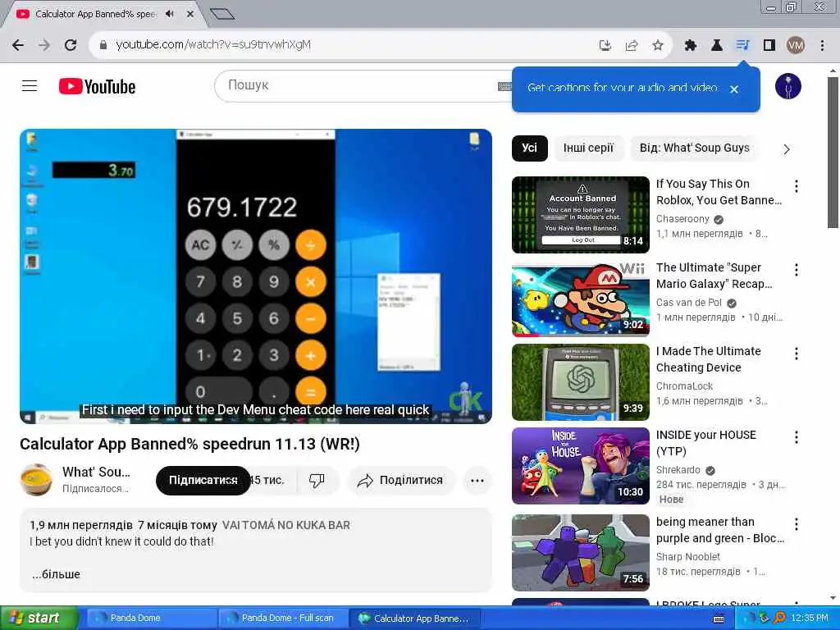Go forward with the browser forward arrow
Image resolution: width=840 pixels, height=630 pixels.
point(44,45)
